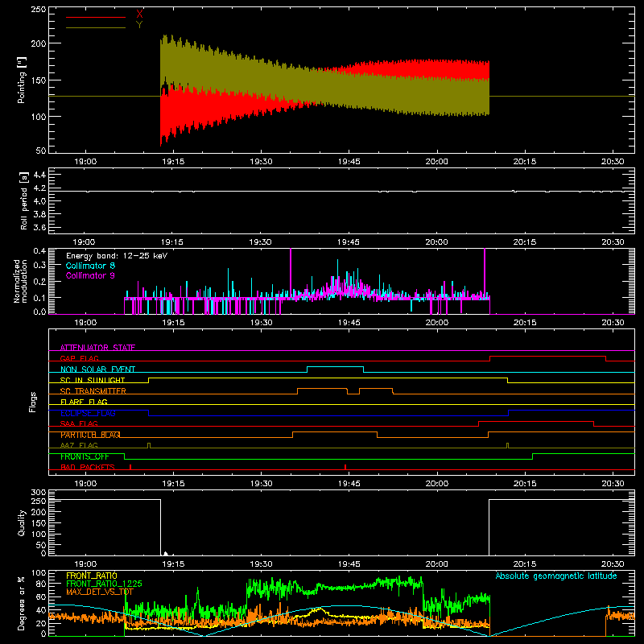Click the green FRONTS_OFF label
The height and width of the screenshot is (644, 644).
point(85,456)
